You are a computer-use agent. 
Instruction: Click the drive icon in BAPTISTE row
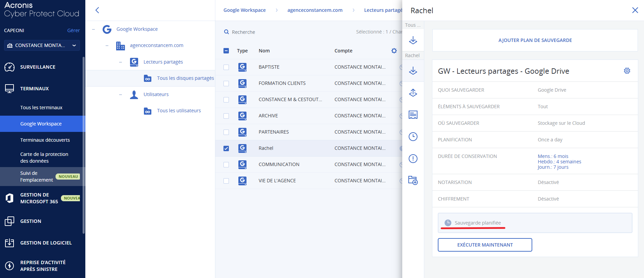(x=242, y=67)
